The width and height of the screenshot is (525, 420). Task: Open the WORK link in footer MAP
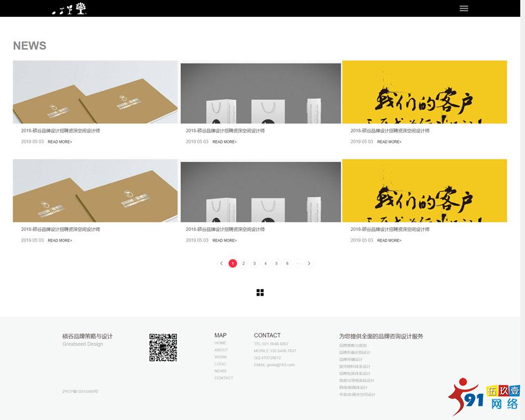(220, 357)
